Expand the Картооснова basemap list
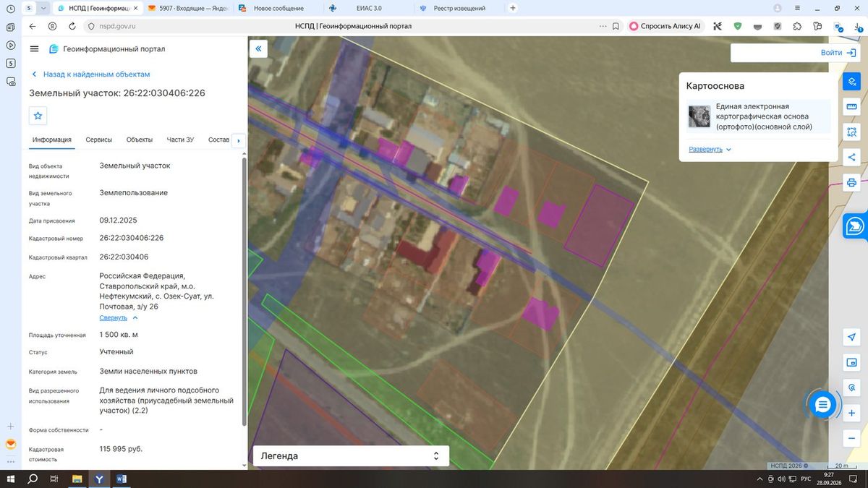This screenshot has height=488, width=868. coord(710,150)
